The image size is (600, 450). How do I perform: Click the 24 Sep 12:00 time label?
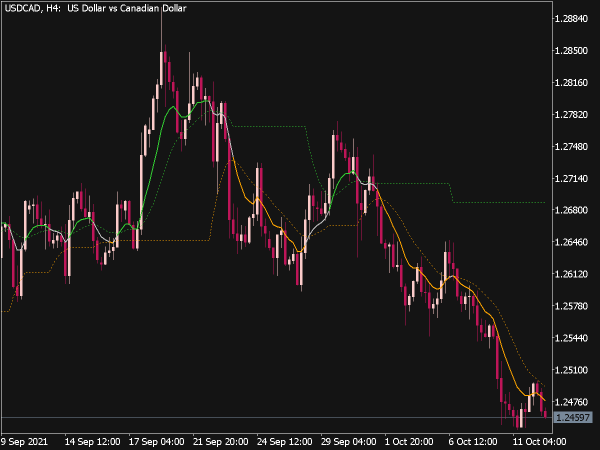point(284,442)
